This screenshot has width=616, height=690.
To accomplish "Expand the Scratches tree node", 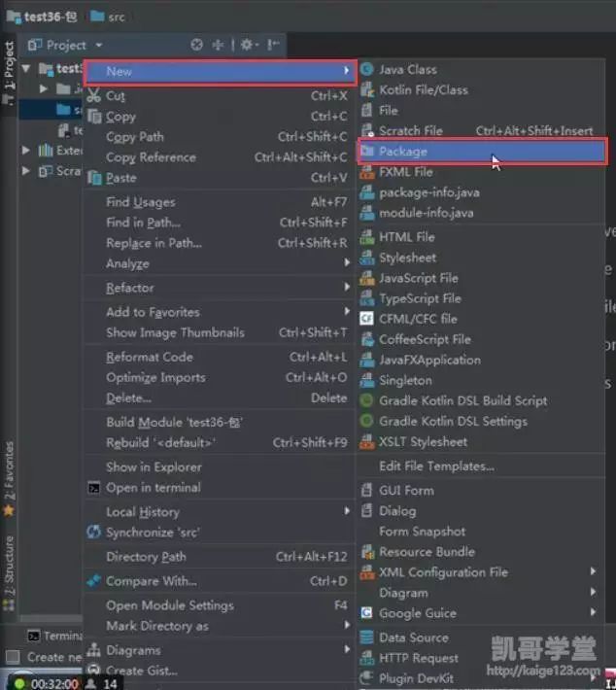I will 26,170.
